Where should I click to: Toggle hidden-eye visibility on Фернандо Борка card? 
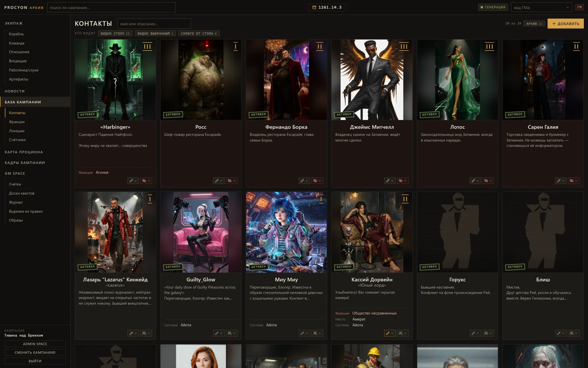(317, 181)
